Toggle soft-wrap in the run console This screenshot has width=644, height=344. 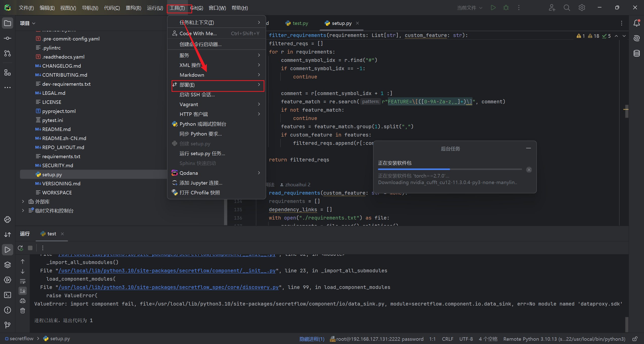click(x=22, y=281)
